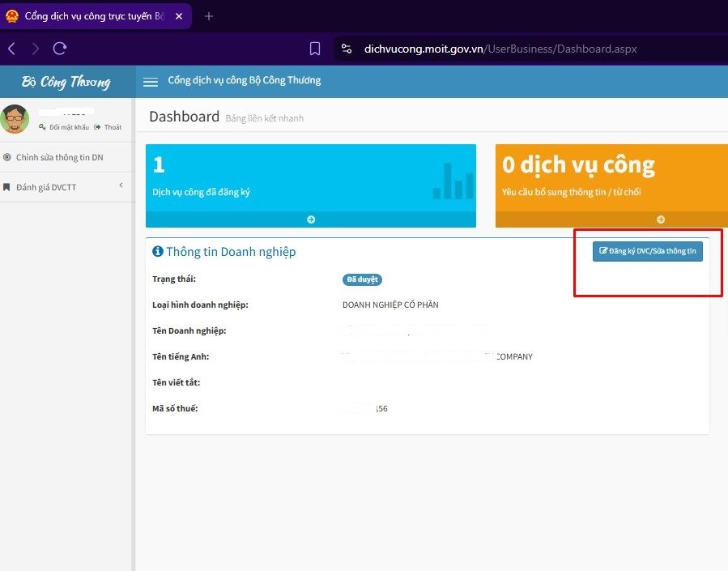The image size is (728, 571).
Task: Click the user avatar picture
Action: click(15, 119)
